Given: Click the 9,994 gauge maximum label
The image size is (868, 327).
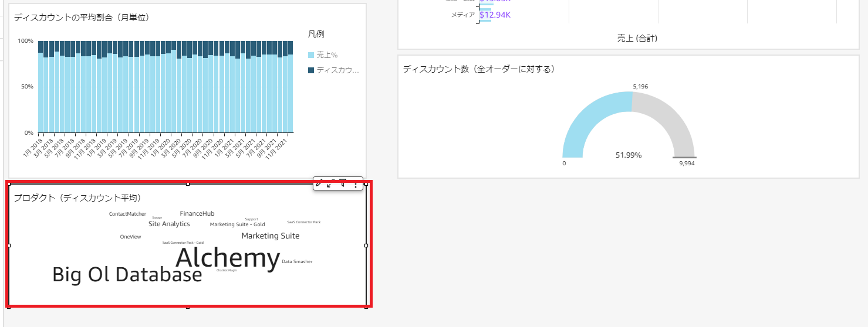Looking at the screenshot, I should click(687, 163).
